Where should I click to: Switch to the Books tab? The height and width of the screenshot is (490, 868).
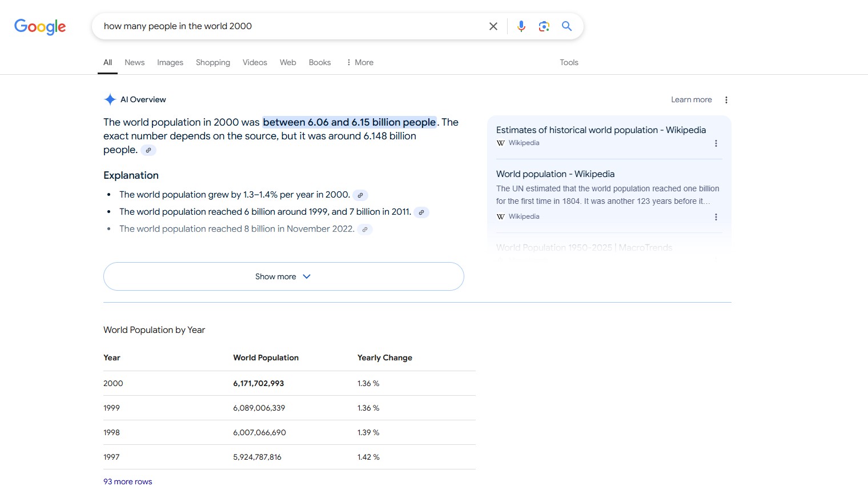[320, 62]
